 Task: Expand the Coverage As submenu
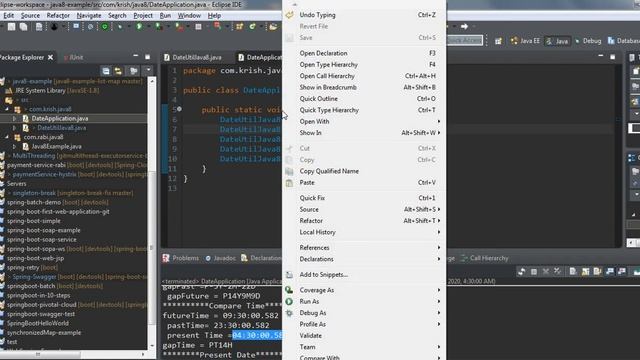(x=364, y=290)
